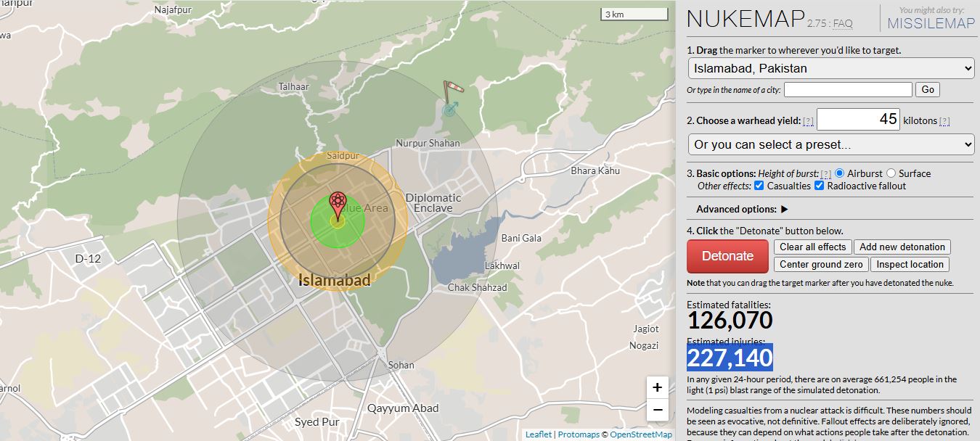
Task: Click the help marker after warhead yield label
Action: click(x=808, y=121)
